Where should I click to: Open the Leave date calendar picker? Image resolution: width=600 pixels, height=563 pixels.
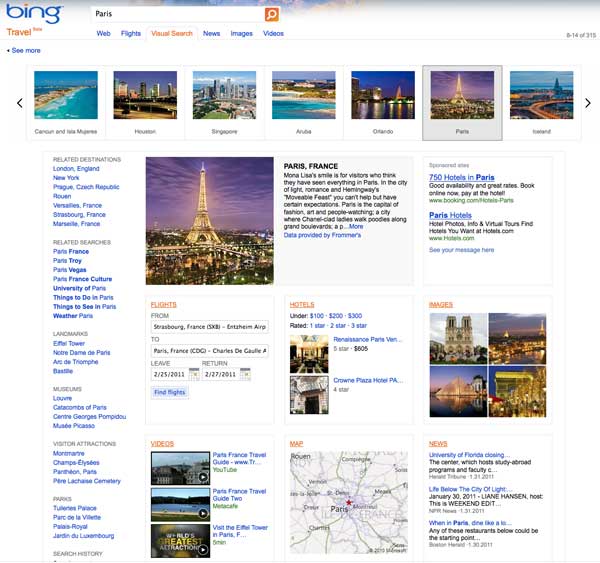pyautogui.click(x=193, y=374)
